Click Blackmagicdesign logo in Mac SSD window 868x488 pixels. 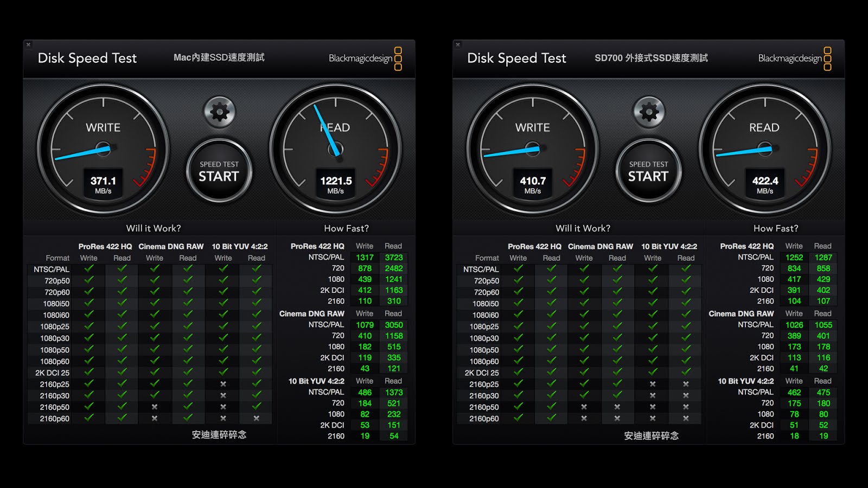[x=365, y=59]
